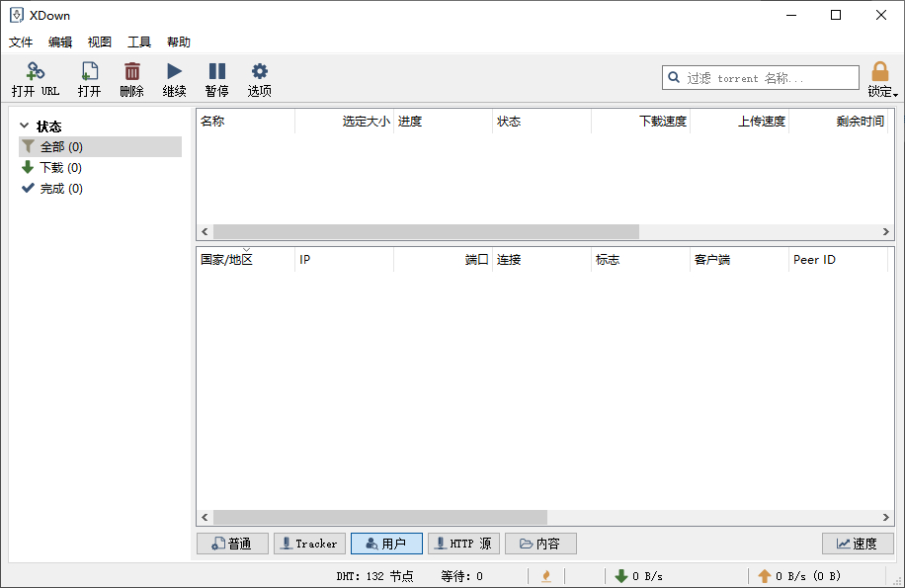This screenshot has height=588, width=905.
Task: Sort torrents by 名称 column
Action: [246, 122]
